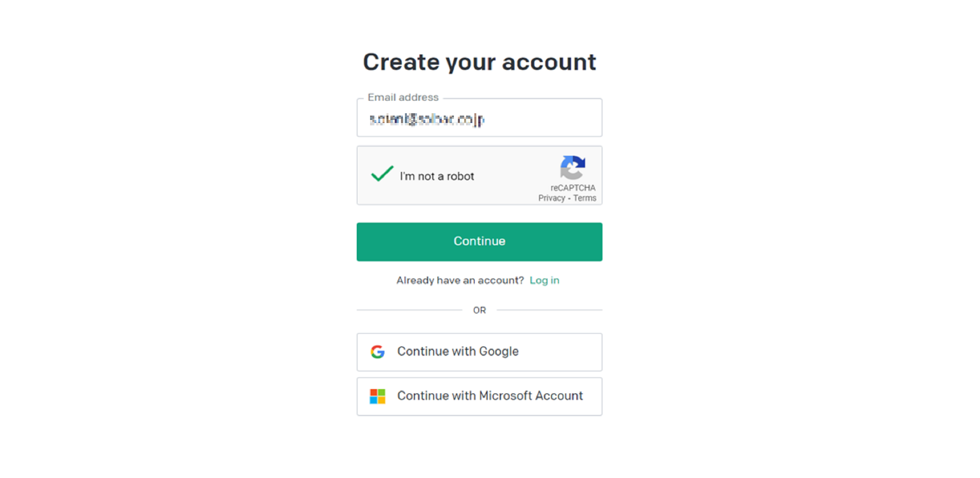
Task: Click the divider line right of OR
Action: pyautogui.click(x=549, y=310)
